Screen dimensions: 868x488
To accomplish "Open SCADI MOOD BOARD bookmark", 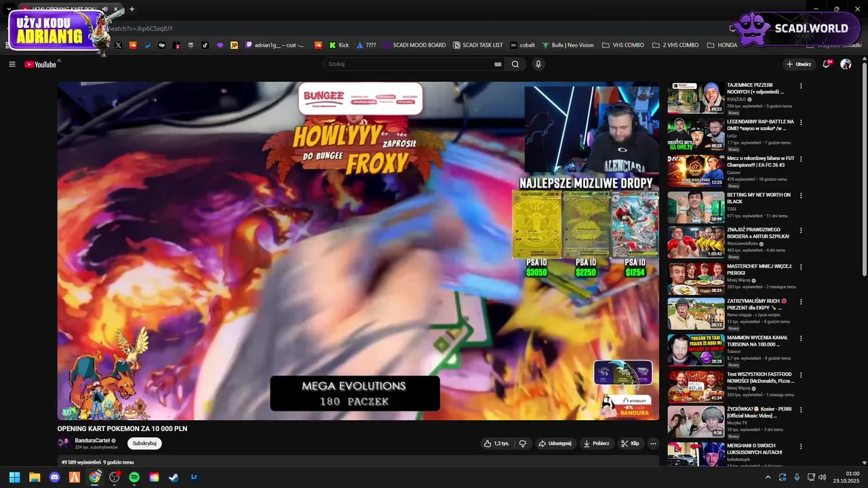I will pos(414,45).
